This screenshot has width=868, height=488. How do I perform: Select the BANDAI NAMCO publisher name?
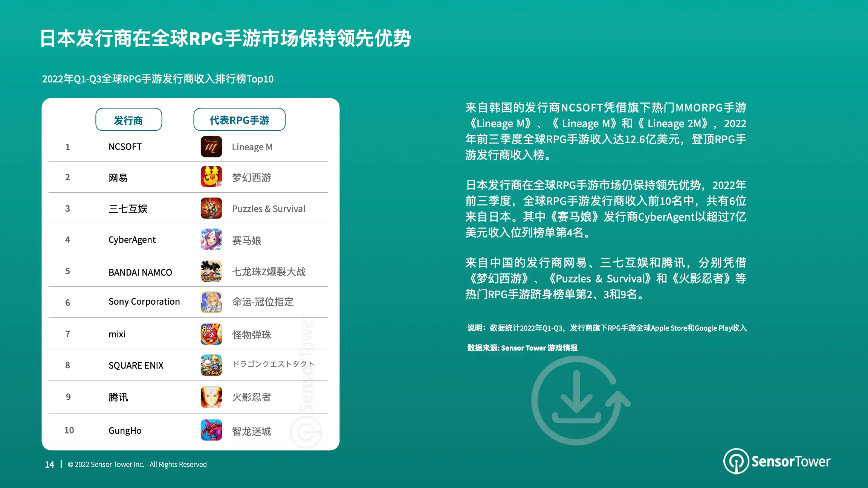(140, 272)
